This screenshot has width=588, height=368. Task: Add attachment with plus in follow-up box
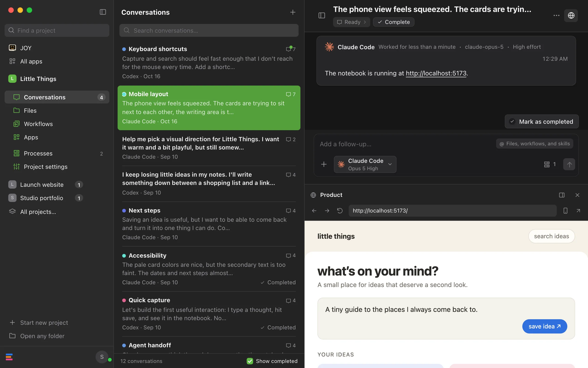[324, 164]
